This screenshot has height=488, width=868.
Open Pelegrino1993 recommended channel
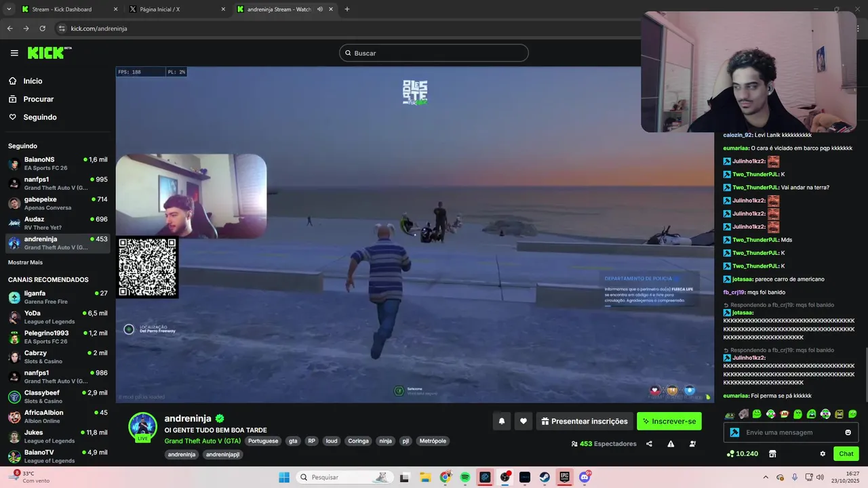click(x=58, y=337)
